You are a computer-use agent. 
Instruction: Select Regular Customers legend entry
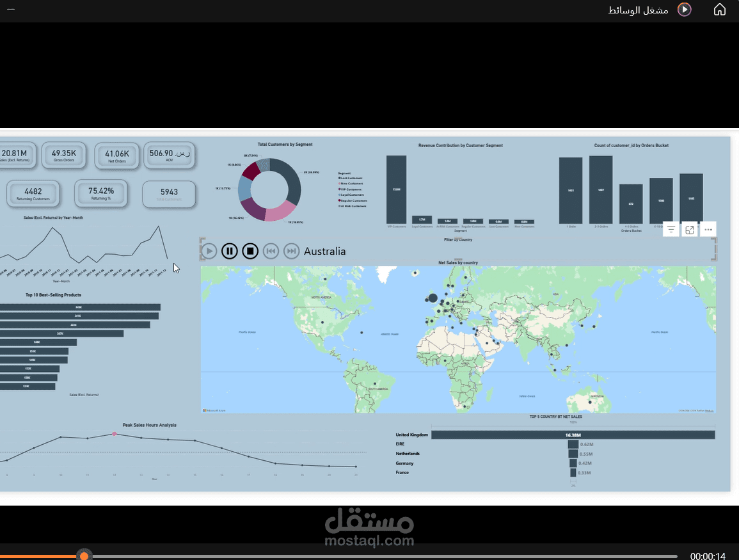[353, 201]
